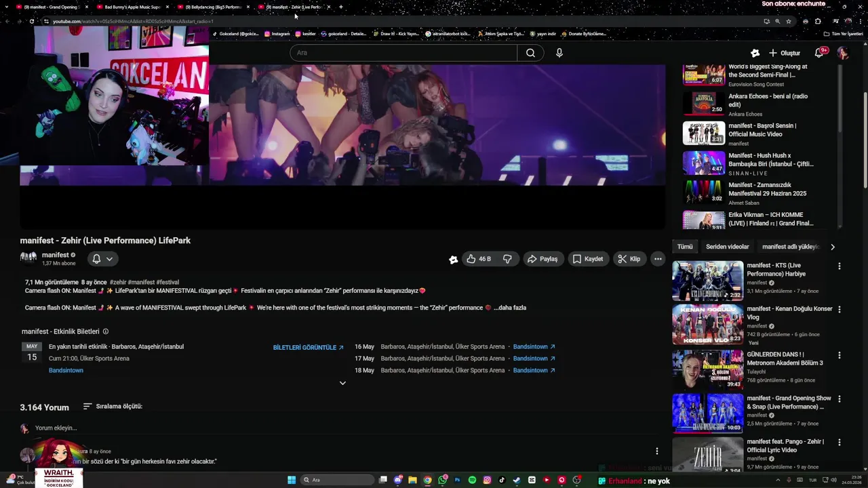Click the browser address bar URL
868x488 pixels.
coord(133,21)
